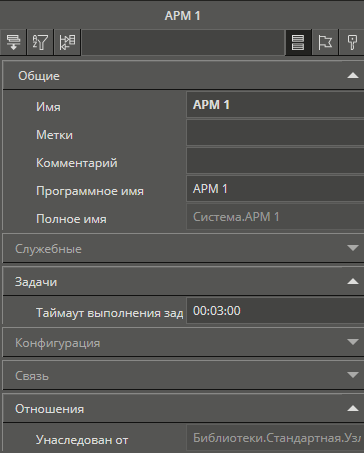Click the group-by-category sort icon

pos(13,42)
